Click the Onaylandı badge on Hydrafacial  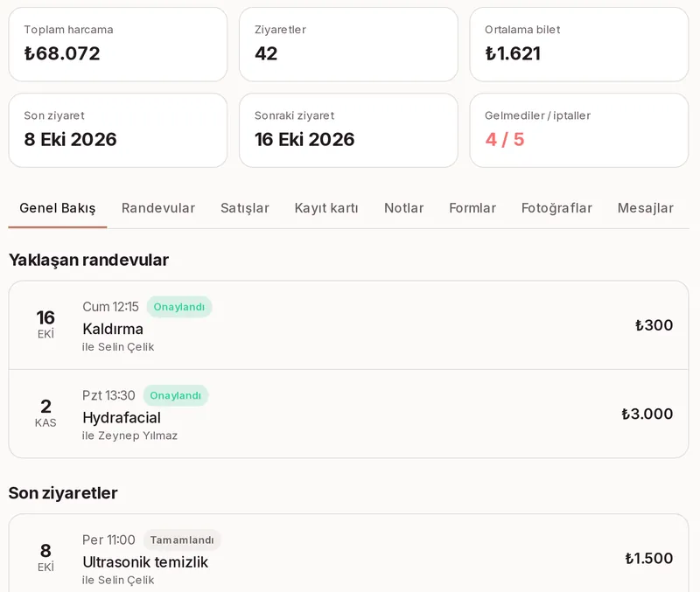pos(176,396)
